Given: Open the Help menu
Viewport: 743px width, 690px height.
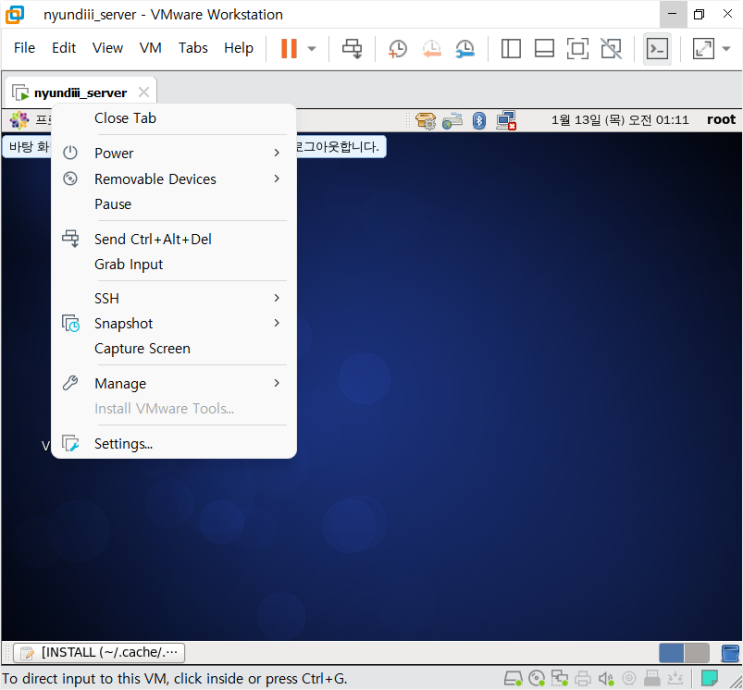Looking at the screenshot, I should point(238,48).
